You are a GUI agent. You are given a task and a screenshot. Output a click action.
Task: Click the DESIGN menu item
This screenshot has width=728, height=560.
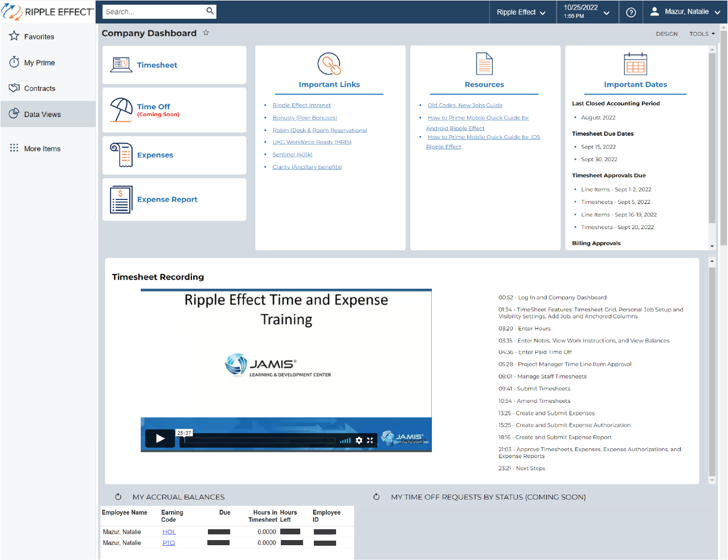666,34
